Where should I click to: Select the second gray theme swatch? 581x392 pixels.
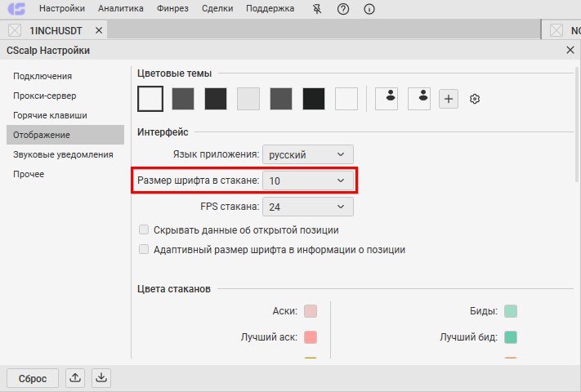183,99
